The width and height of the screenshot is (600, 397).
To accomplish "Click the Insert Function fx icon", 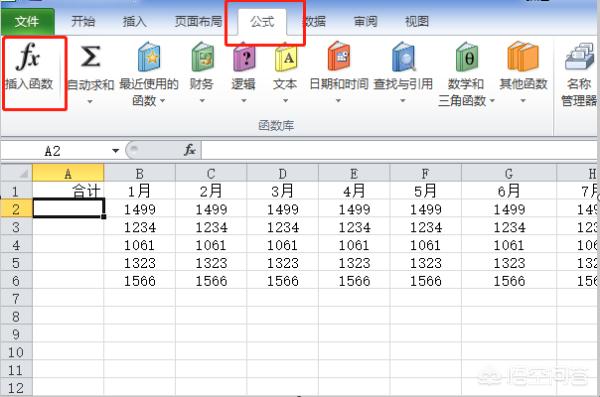I will pos(28,56).
